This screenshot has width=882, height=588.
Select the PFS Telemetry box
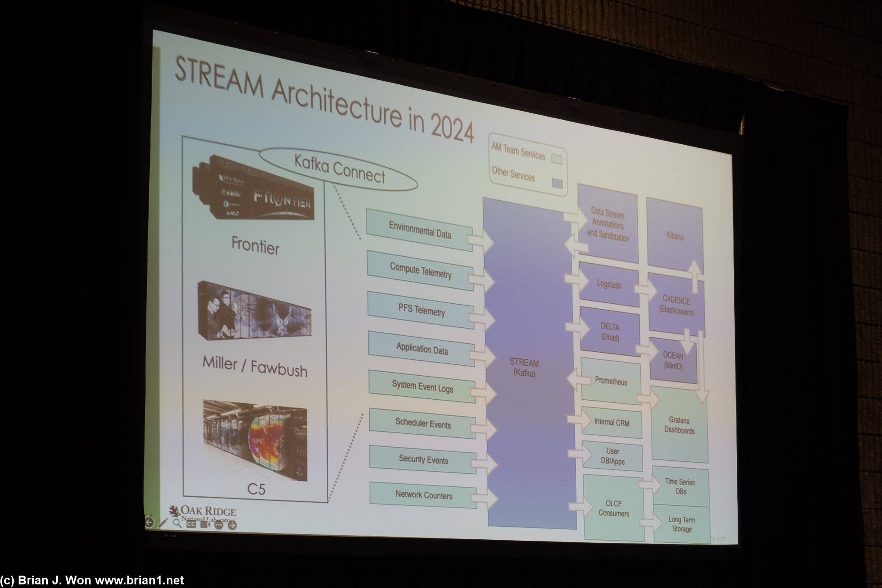pos(421,310)
